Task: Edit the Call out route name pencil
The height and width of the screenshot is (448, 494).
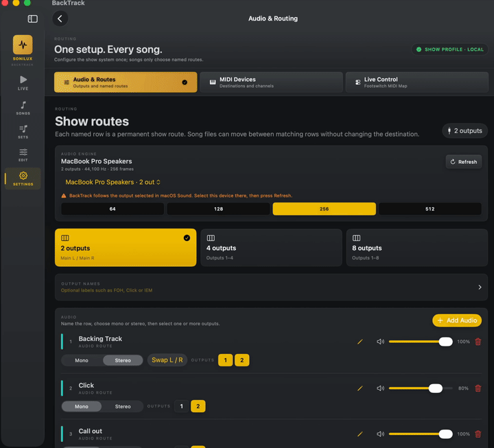Action: tap(360, 434)
